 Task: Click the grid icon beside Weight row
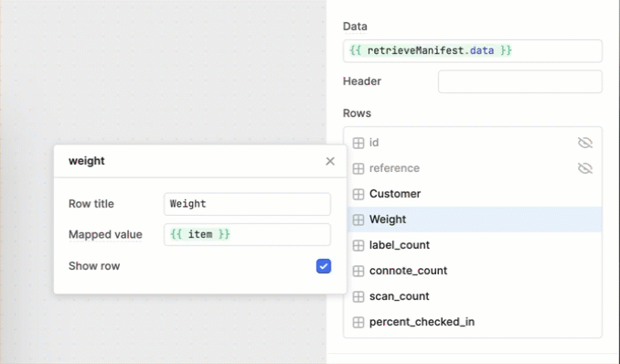pyautogui.click(x=358, y=219)
